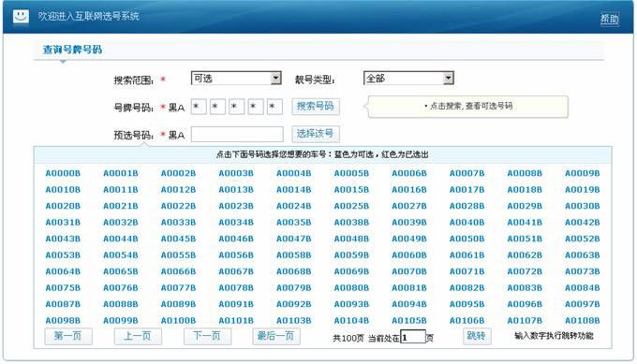Click the 选择该号 button
Viewport: 637px width, 364px height.
pyautogui.click(x=316, y=134)
